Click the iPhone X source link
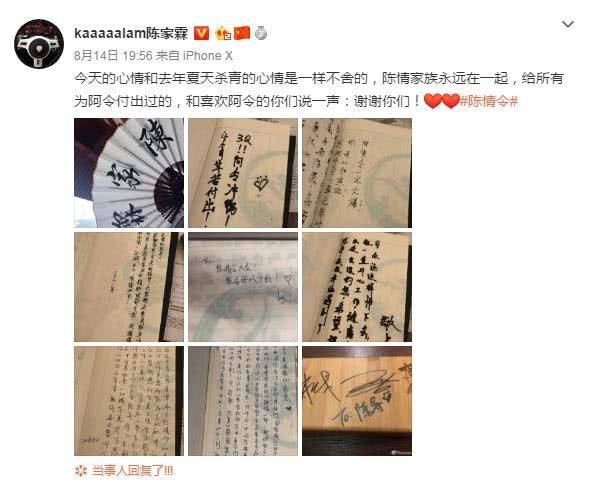 pos(208,56)
